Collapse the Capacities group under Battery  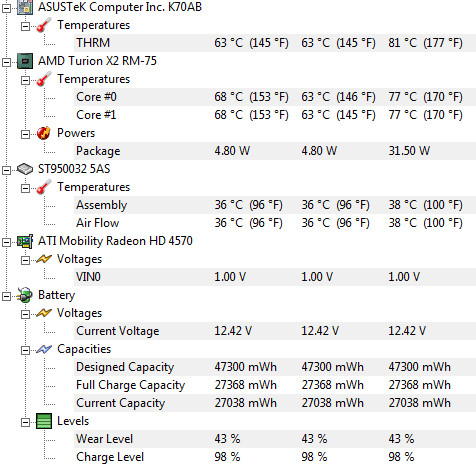point(25,350)
